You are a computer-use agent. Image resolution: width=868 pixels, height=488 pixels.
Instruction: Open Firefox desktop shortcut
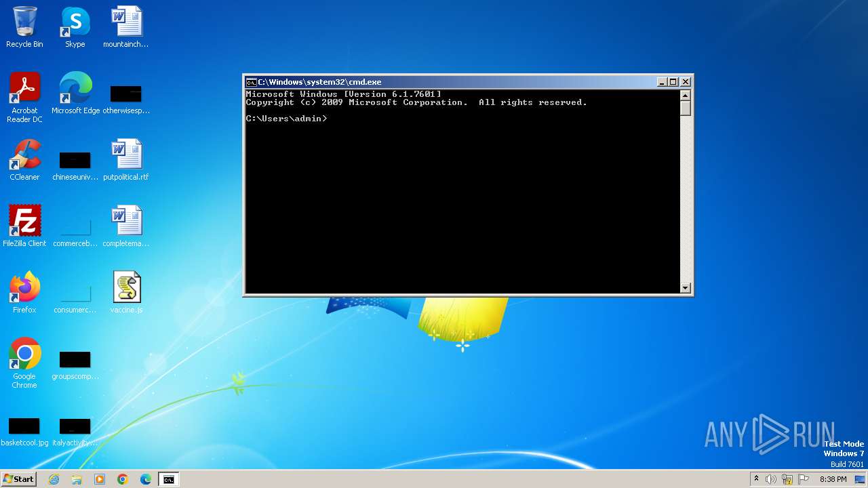pos(24,293)
